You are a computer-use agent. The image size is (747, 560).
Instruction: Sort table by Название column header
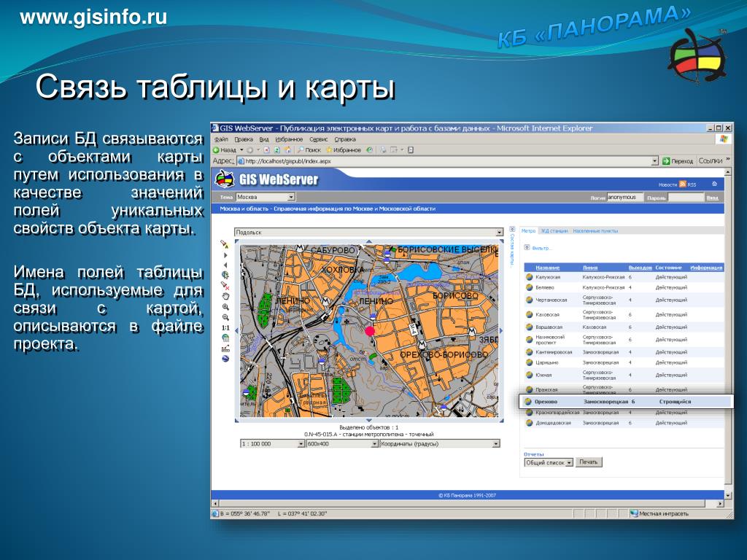pos(547,268)
